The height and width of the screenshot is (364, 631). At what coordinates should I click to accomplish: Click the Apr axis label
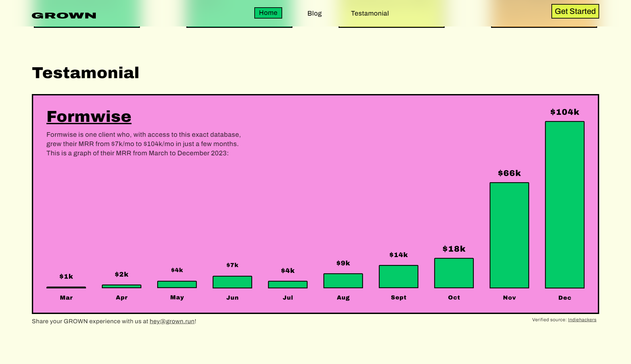click(x=122, y=298)
